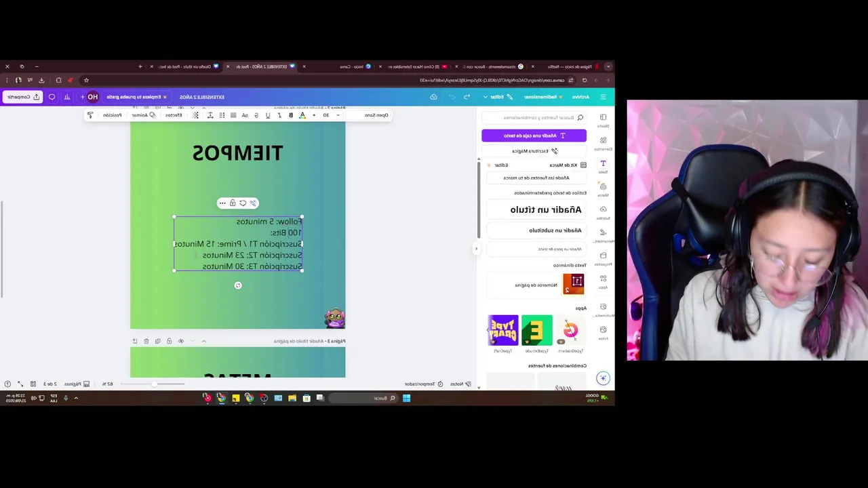Toggle strikethrough in text toolbar
The image size is (868, 488).
(x=256, y=115)
